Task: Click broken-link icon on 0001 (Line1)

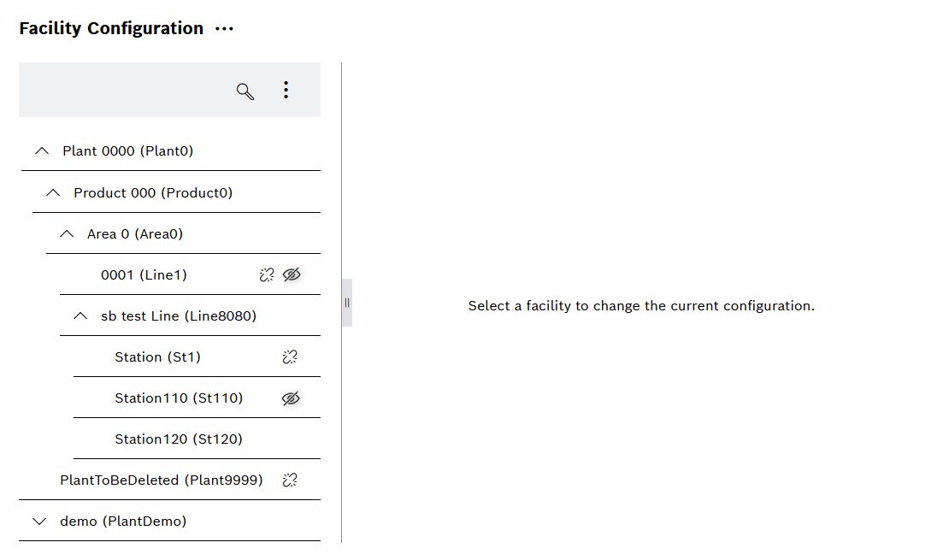Action: 267,274
